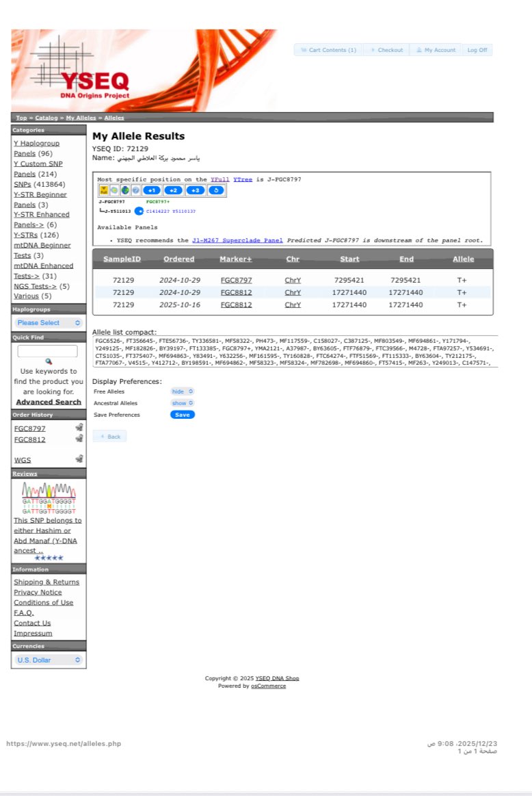532x796 pixels.
Task: Open FGC8812 marker link in 2025-10-16 row
Action: point(237,305)
